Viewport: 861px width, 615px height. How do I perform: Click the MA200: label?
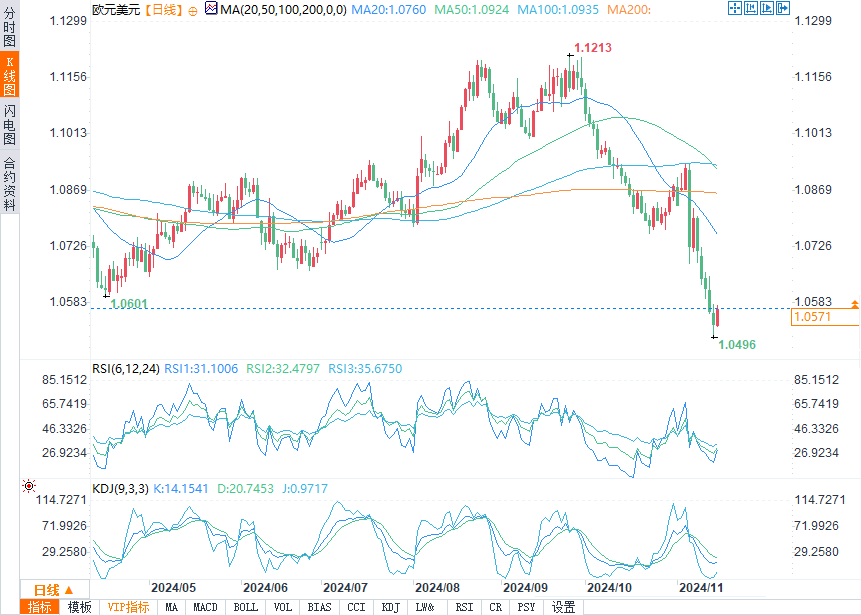coord(629,9)
